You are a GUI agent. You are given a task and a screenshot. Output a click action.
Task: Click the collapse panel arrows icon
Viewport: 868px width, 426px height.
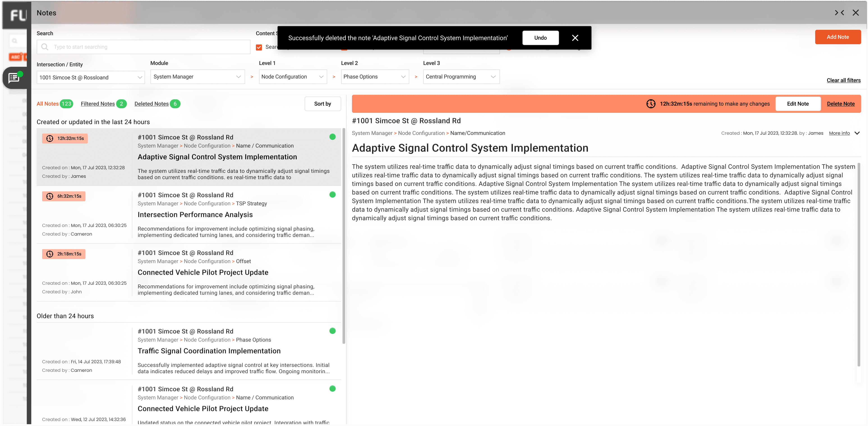[839, 13]
